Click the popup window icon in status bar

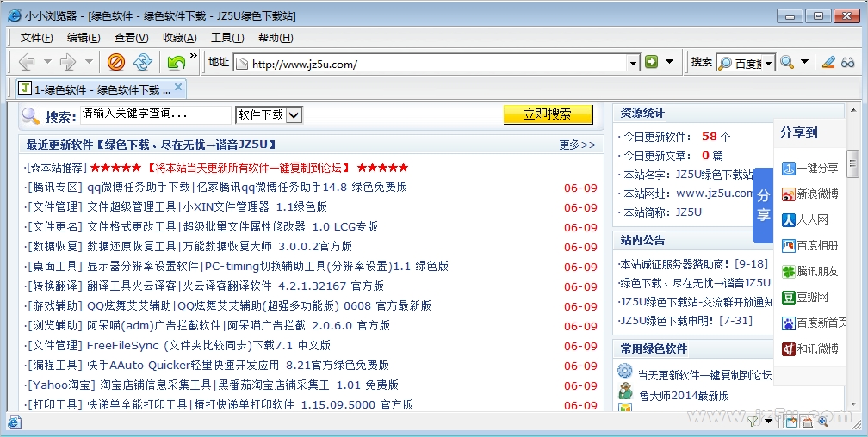(791, 422)
